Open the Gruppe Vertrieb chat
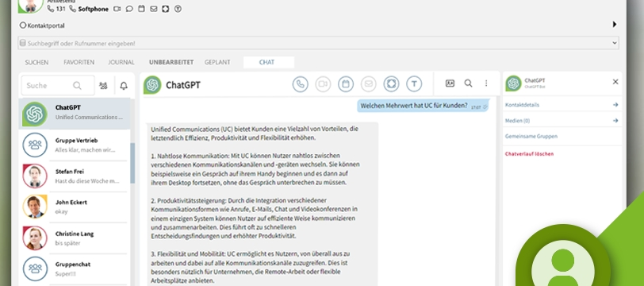This screenshot has height=286, width=644. [75, 145]
